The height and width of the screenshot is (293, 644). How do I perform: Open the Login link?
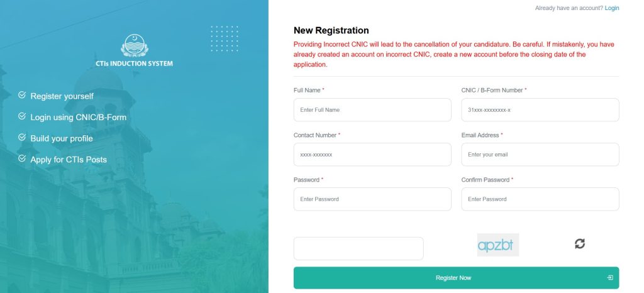click(612, 8)
